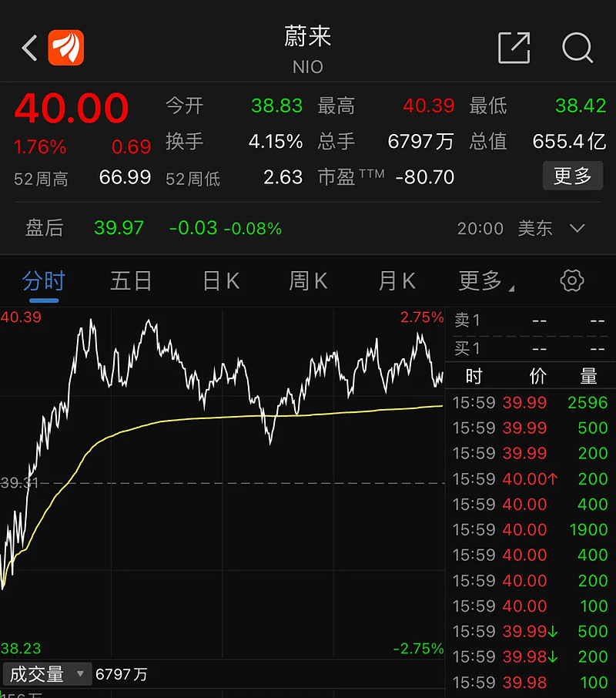The image size is (616, 698).
Task: Navigate back using the back arrow
Action: pyautogui.click(x=29, y=47)
